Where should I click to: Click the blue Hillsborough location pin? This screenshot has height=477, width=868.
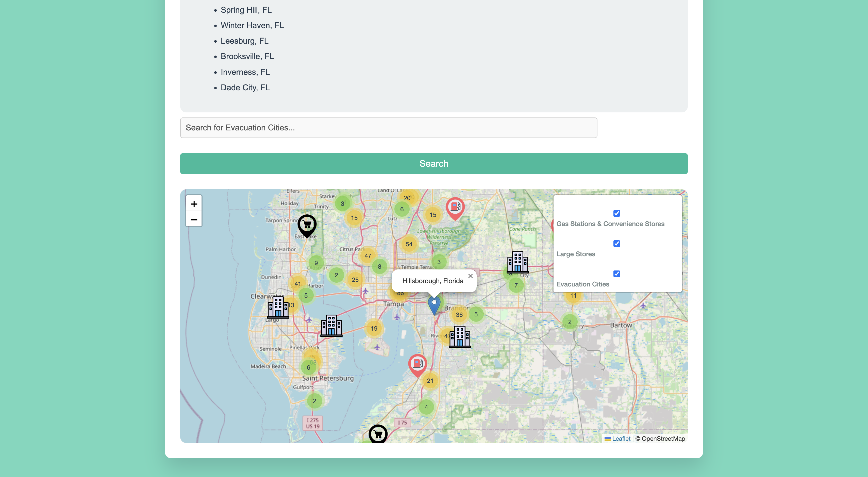[434, 305]
